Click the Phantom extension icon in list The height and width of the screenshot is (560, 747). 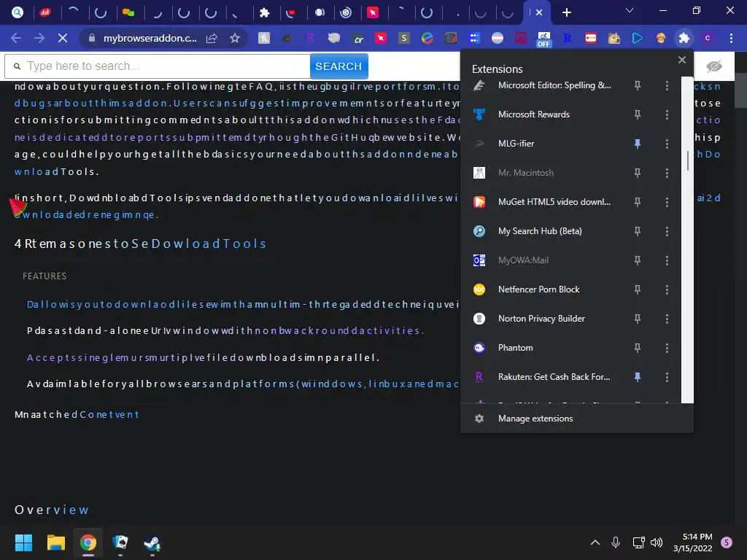click(x=479, y=348)
